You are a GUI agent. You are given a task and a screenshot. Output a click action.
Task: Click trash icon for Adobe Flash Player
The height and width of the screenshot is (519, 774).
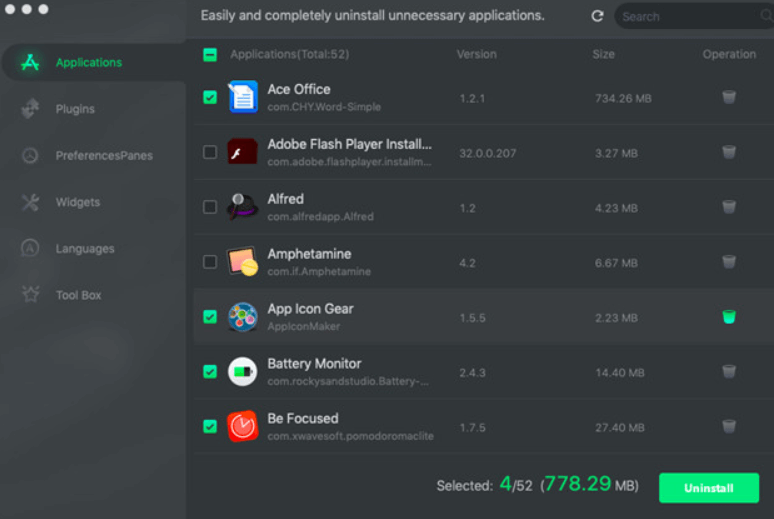pos(729,152)
